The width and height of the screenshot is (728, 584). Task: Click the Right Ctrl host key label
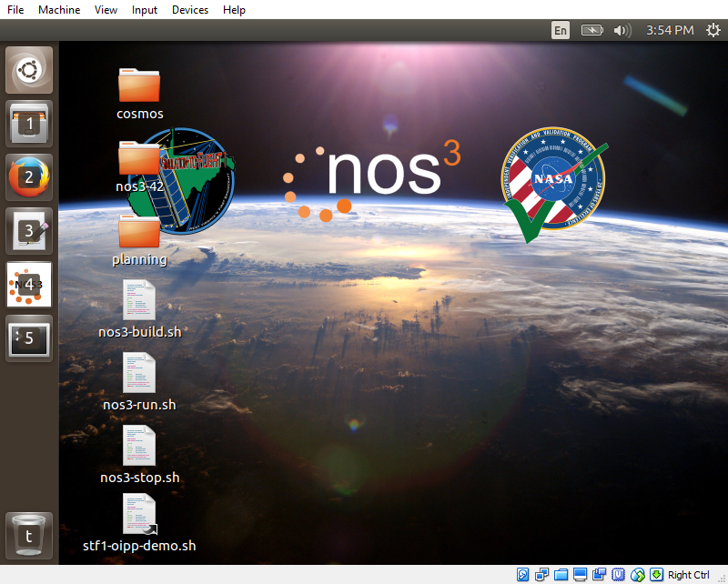689,575
